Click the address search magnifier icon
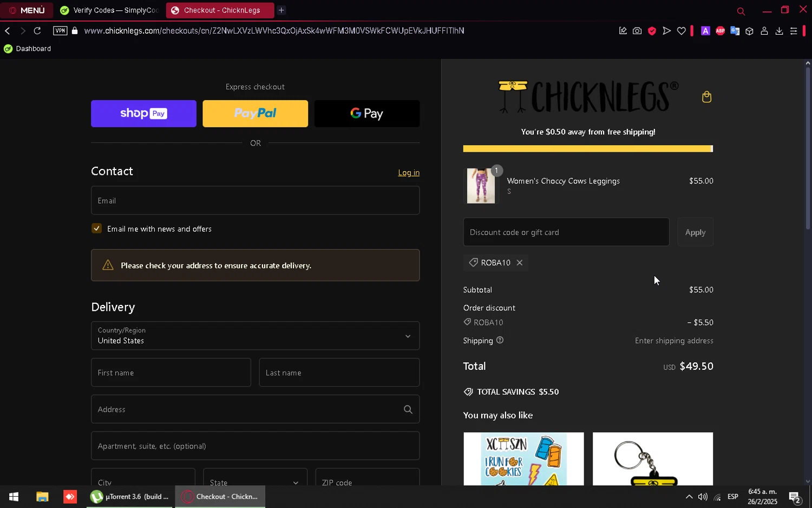The height and width of the screenshot is (508, 812). click(x=408, y=409)
